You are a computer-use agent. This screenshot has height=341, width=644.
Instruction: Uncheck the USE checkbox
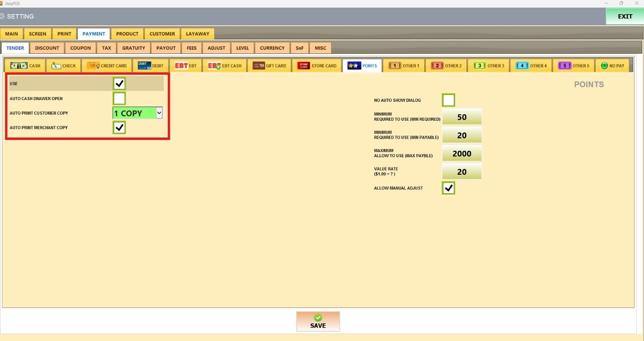pyautogui.click(x=119, y=83)
